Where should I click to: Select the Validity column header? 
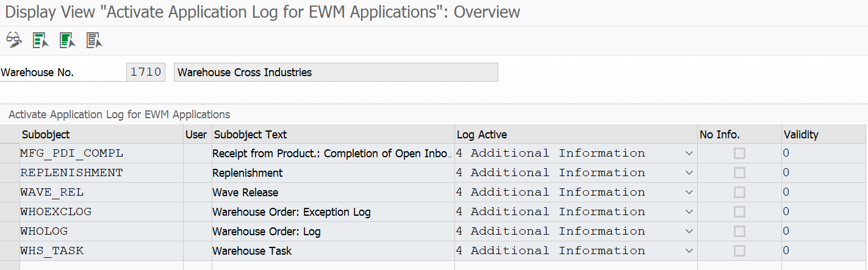click(823, 135)
